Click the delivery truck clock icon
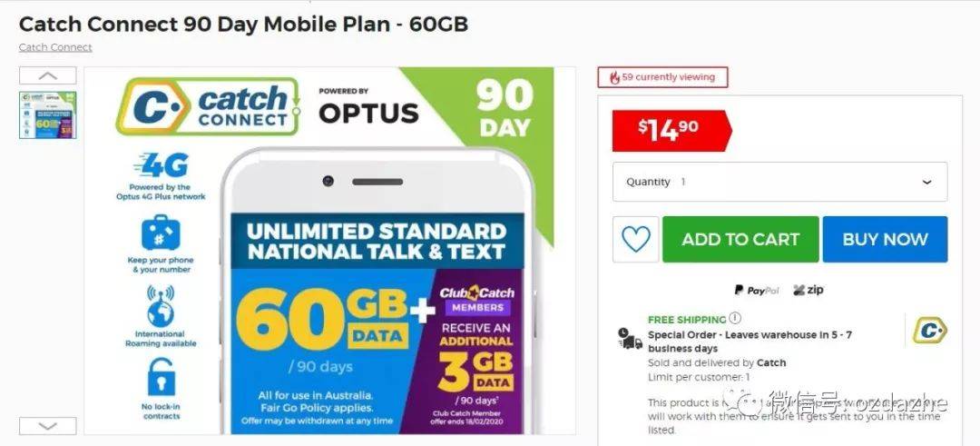980x446 pixels. point(630,339)
